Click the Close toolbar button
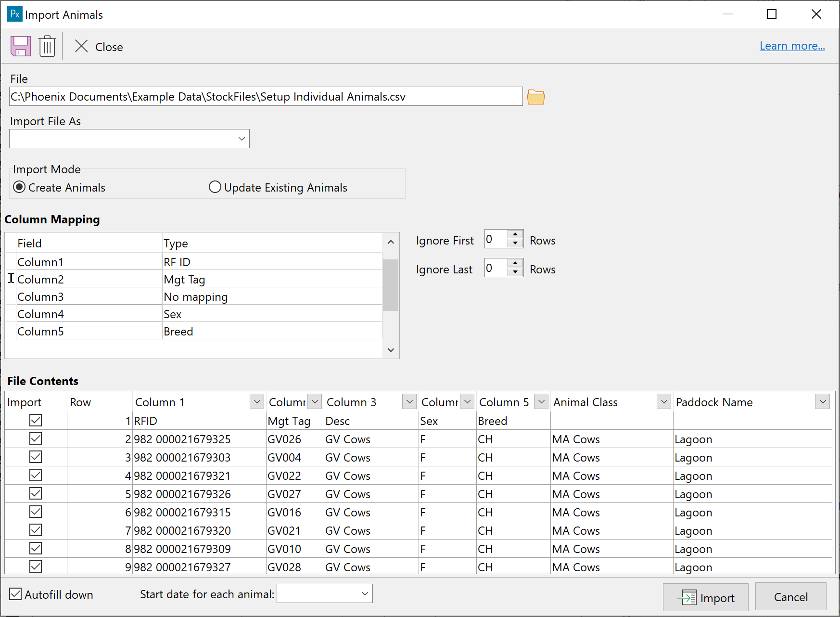The image size is (840, 617). (x=99, y=47)
